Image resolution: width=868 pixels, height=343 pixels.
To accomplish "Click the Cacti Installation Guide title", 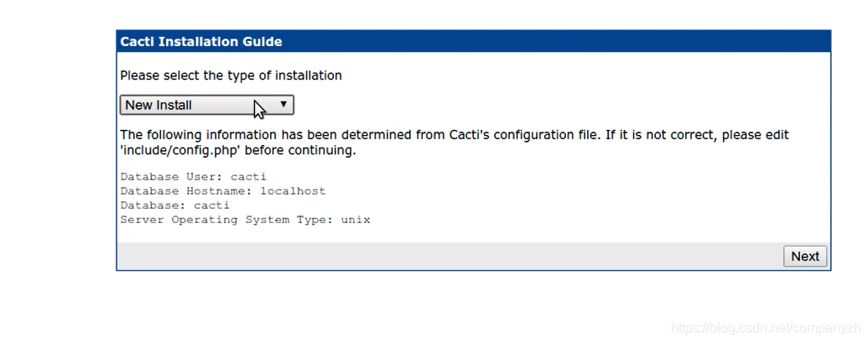I will [201, 41].
